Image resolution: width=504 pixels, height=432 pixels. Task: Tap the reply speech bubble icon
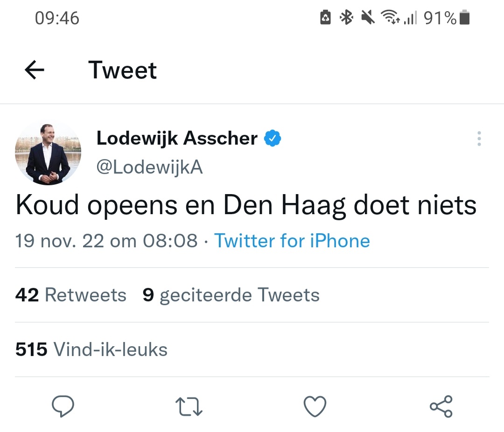point(63,406)
